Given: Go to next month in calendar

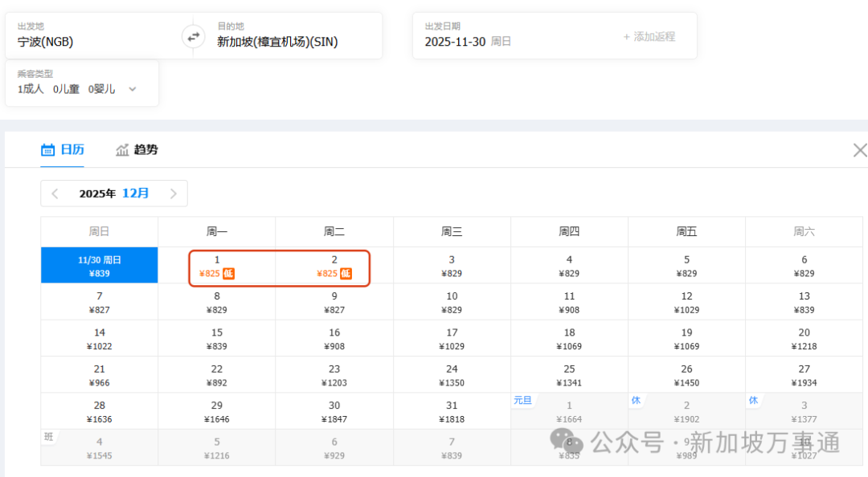Looking at the screenshot, I should pos(174,194).
